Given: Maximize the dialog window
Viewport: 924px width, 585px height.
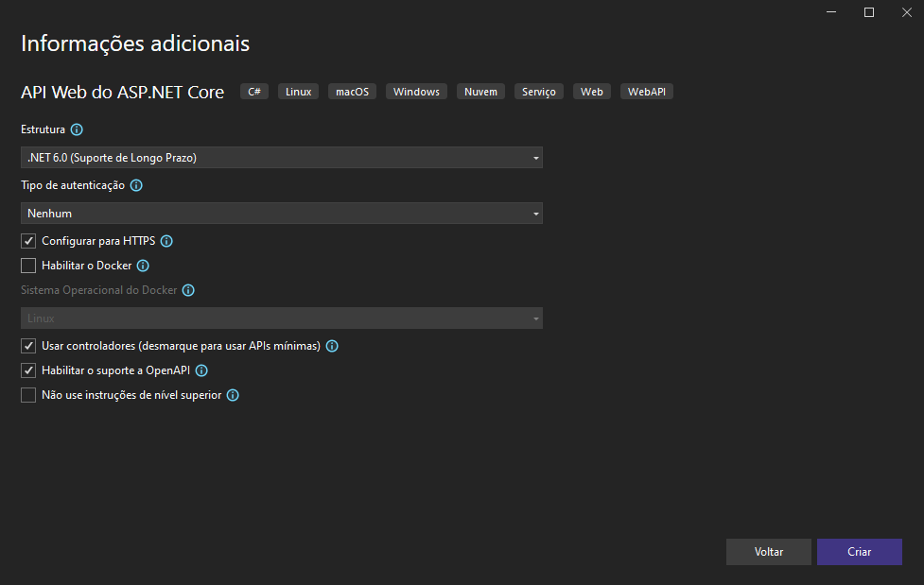Looking at the screenshot, I should [868, 12].
